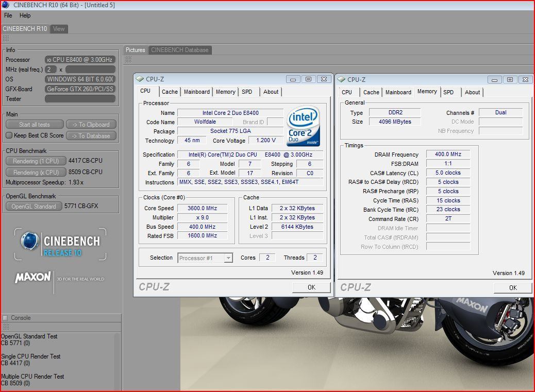Open Memory tab in left CPU-Z window
Viewport: 535px width, 392px height.
[226, 92]
